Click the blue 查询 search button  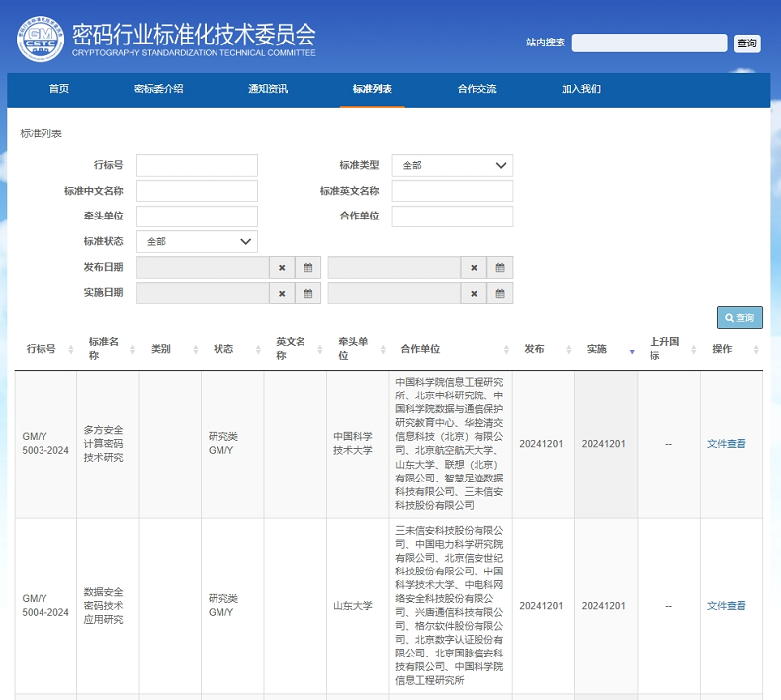click(x=739, y=318)
